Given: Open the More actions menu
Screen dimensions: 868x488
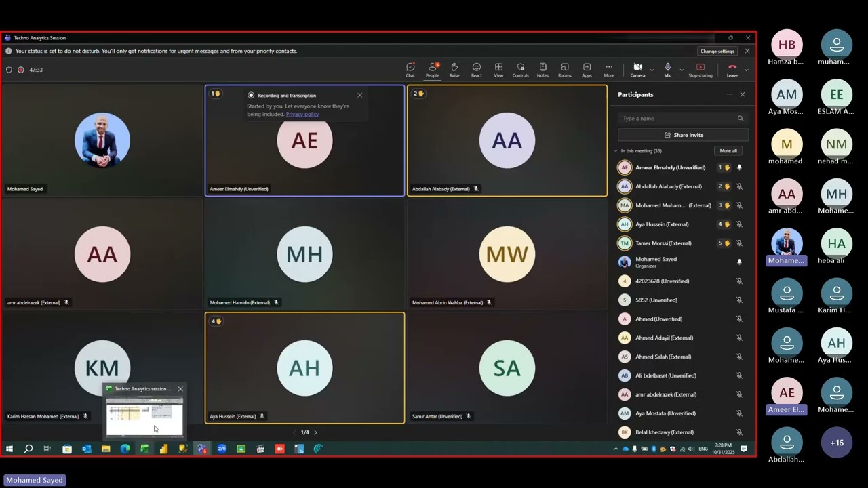Looking at the screenshot, I should tap(609, 70).
